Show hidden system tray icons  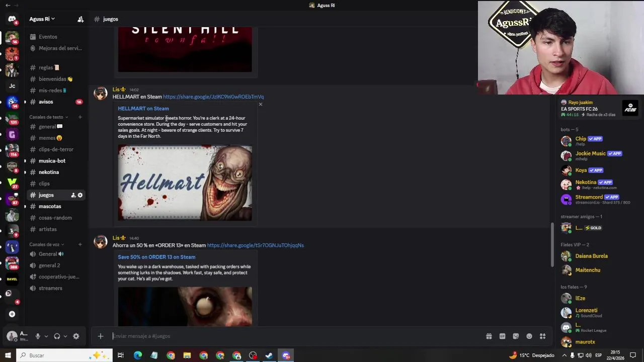(564, 355)
